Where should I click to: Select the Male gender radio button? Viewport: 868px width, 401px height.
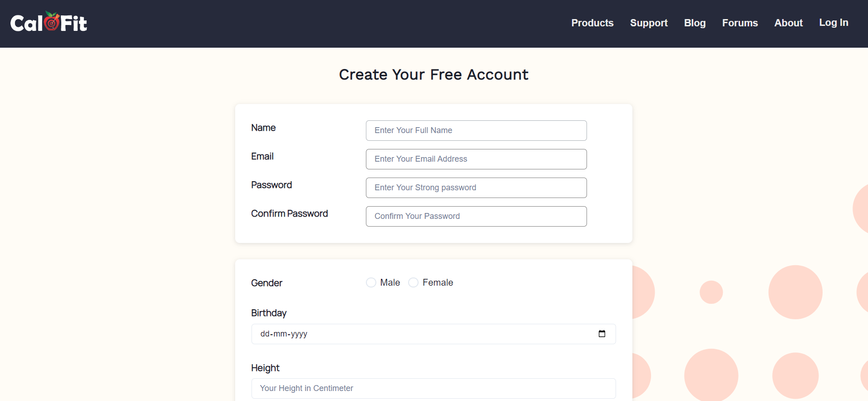tap(370, 282)
